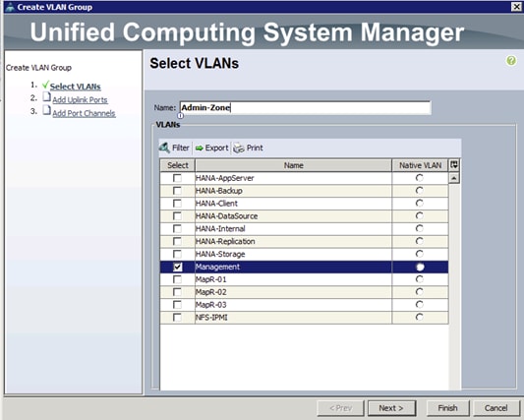Sort by the Native VLAN column header
Screen dimensions: 524x420
(x=420, y=165)
